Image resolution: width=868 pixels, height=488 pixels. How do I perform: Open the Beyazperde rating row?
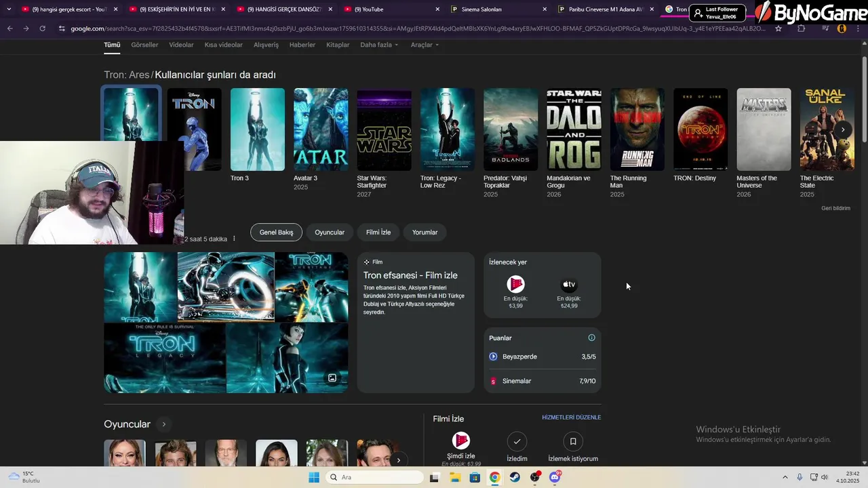click(x=542, y=357)
